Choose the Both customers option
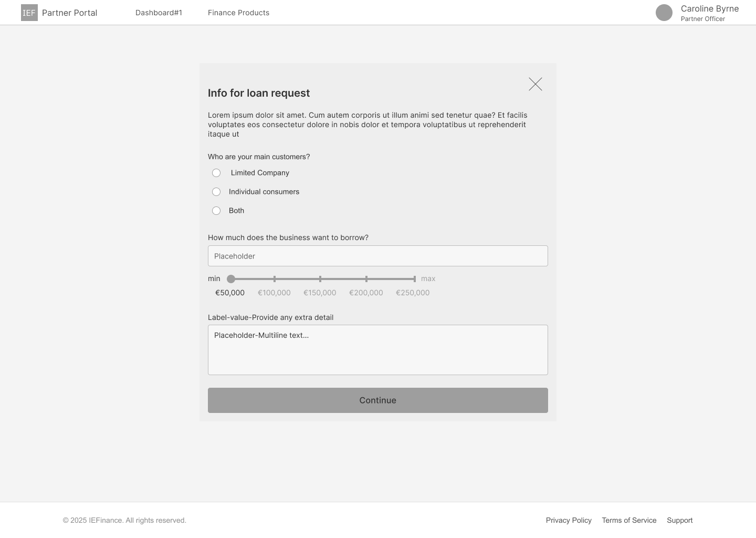 tap(216, 211)
